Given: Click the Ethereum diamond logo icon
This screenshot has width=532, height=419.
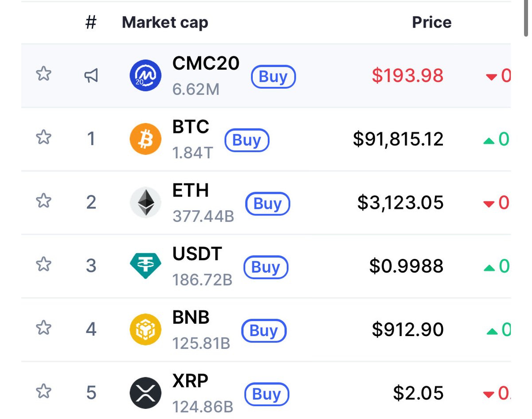Looking at the screenshot, I should (145, 203).
